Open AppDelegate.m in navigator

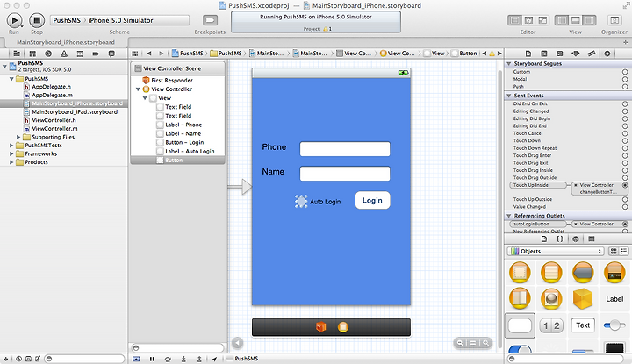(x=52, y=95)
